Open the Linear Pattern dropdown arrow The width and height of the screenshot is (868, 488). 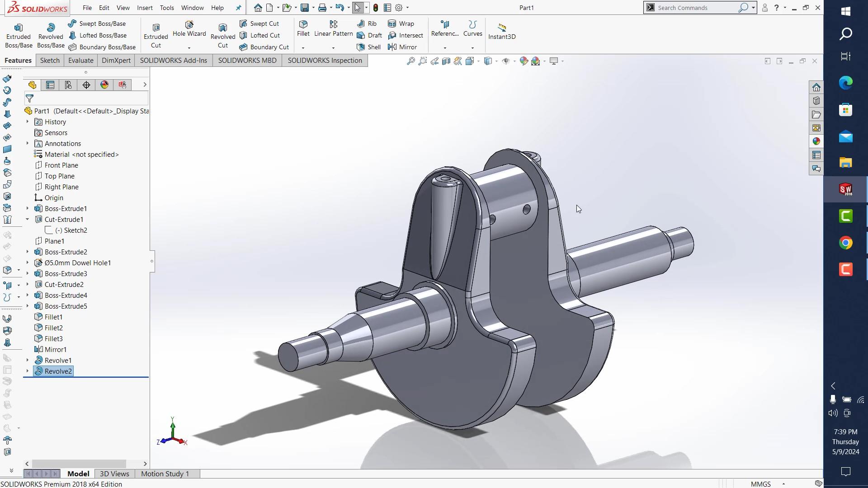point(333,48)
